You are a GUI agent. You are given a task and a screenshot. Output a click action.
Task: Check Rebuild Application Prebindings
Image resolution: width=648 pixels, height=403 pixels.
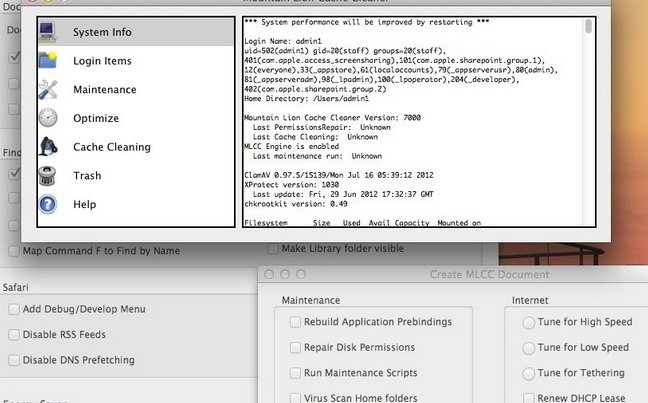(295, 322)
